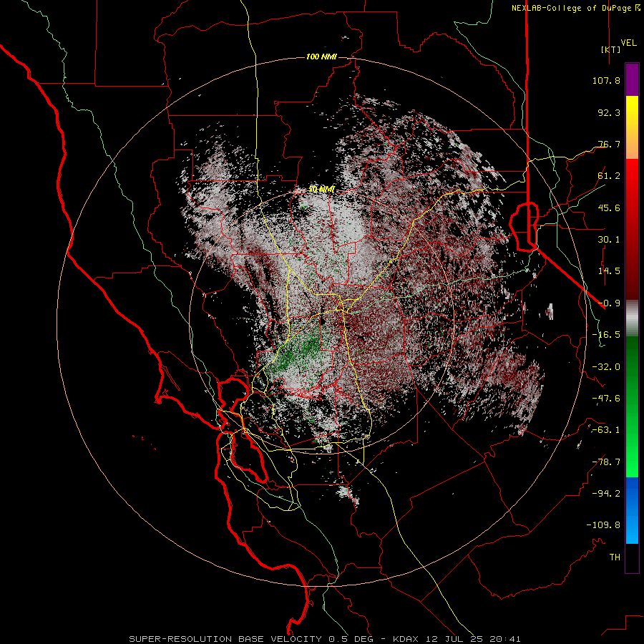Select the 76.7 scale value
The height and width of the screenshot is (644, 644).
coord(609,144)
